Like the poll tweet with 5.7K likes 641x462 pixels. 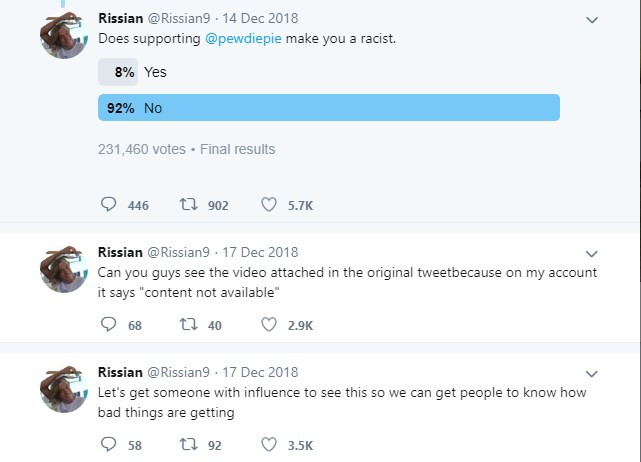point(269,204)
